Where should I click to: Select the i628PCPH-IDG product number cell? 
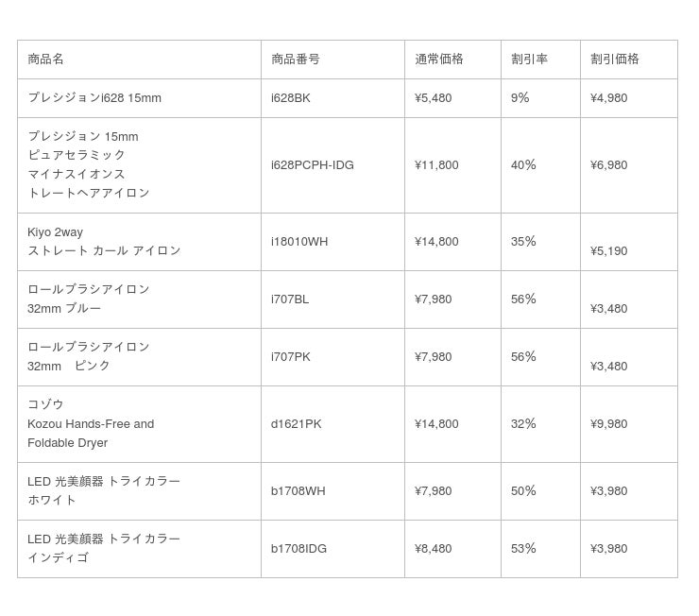(313, 165)
